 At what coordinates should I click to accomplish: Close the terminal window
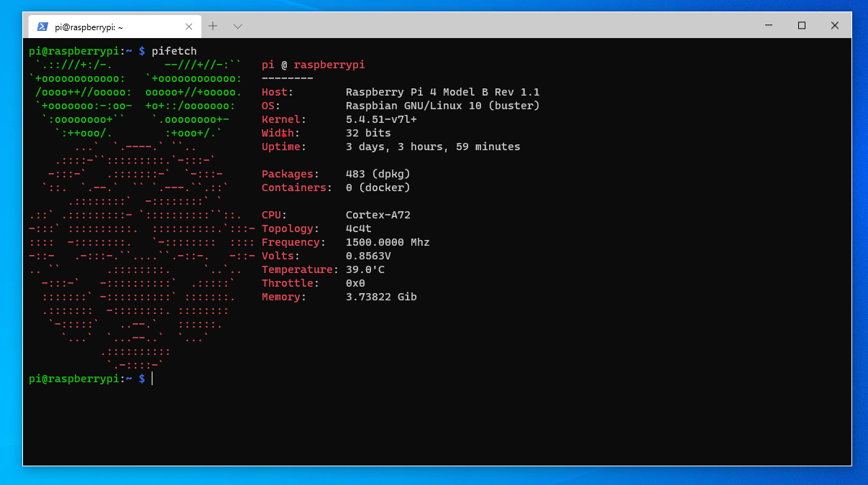click(835, 25)
